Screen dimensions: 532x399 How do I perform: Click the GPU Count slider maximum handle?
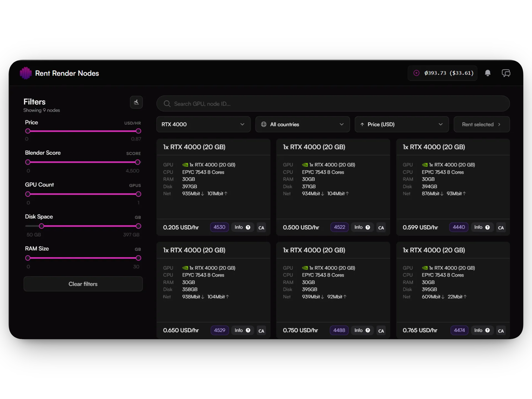(139, 194)
